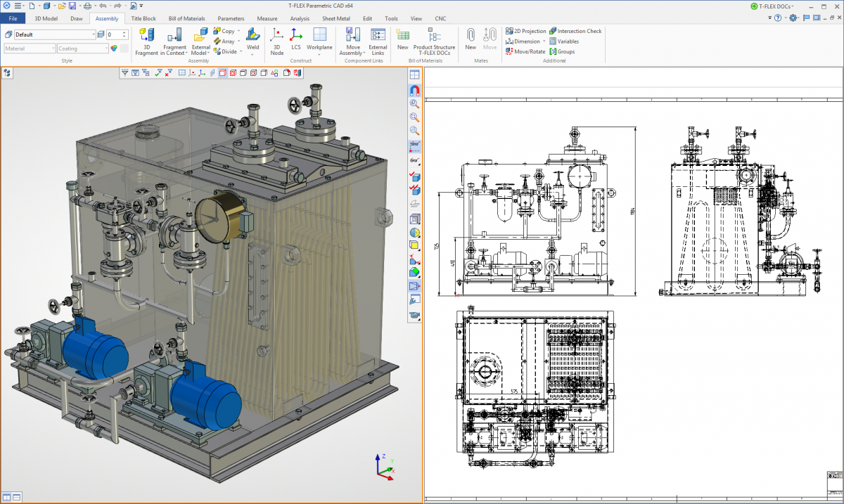The height and width of the screenshot is (504, 844).
Task: Expand the Array dropdown arrow
Action: tap(239, 41)
